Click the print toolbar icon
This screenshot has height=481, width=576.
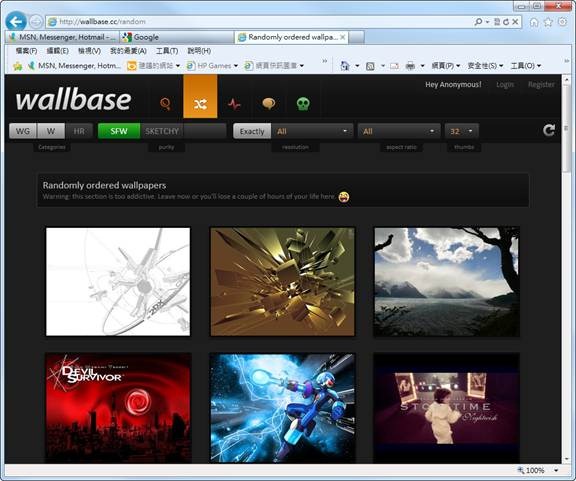coord(410,66)
